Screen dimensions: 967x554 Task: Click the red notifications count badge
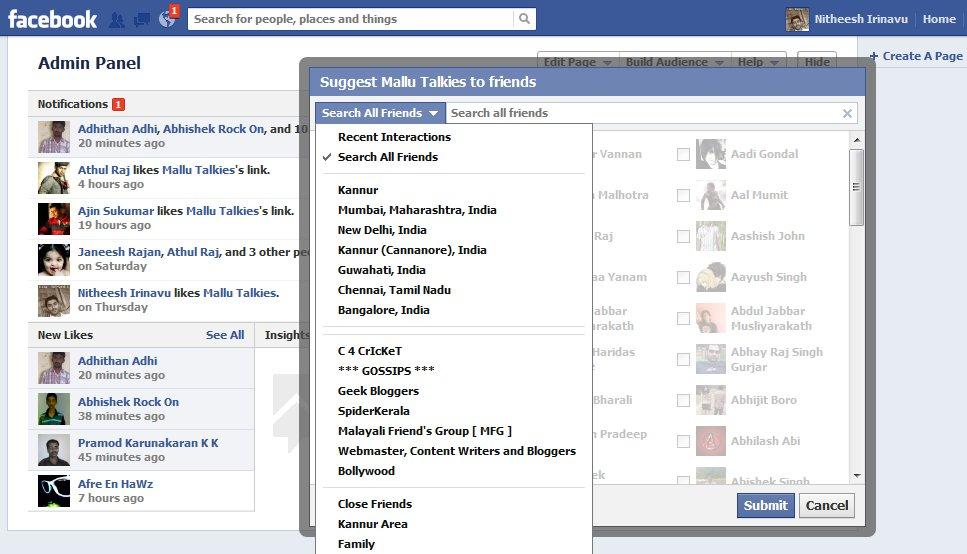tap(118, 104)
